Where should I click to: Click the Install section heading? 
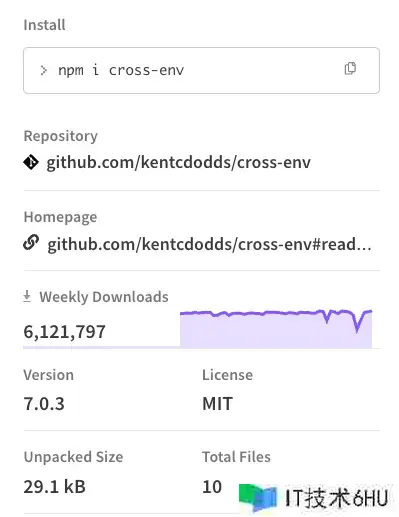click(x=44, y=25)
